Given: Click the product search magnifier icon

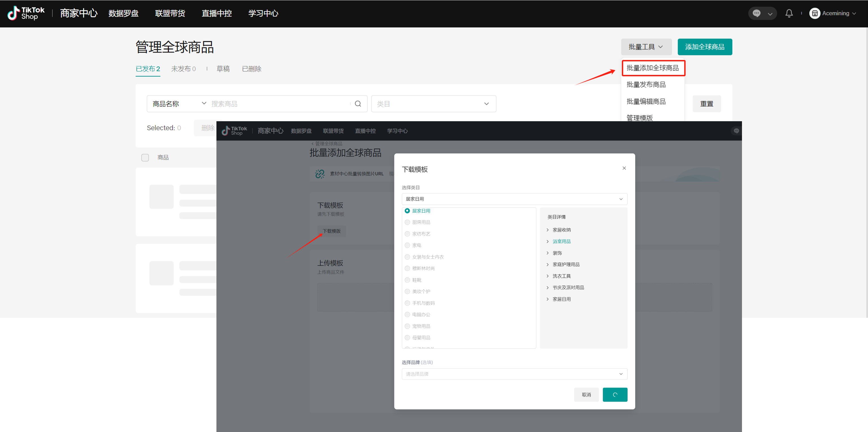Looking at the screenshot, I should 358,104.
